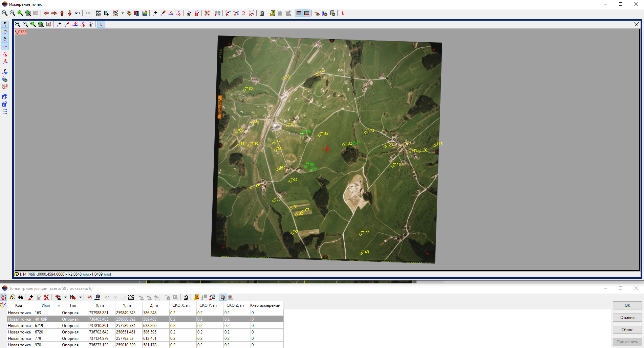The width and height of the screenshot is (644, 348).
Task: Click the OK button
Action: [x=627, y=305]
